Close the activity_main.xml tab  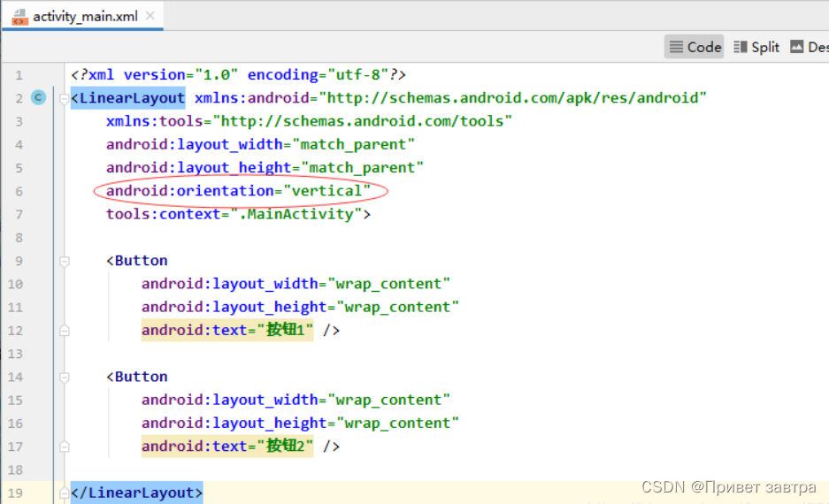[150, 16]
